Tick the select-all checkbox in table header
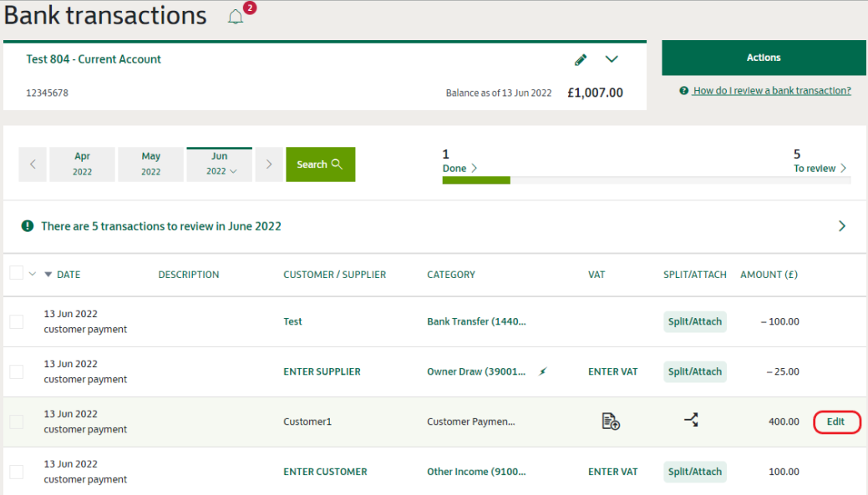868x495 pixels. click(x=16, y=273)
